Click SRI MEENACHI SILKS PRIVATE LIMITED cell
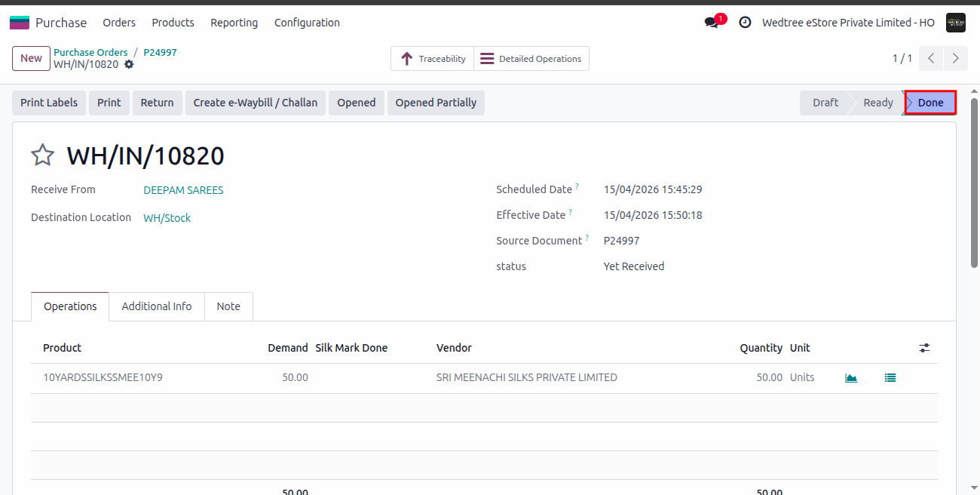This screenshot has height=495, width=980. (x=527, y=377)
